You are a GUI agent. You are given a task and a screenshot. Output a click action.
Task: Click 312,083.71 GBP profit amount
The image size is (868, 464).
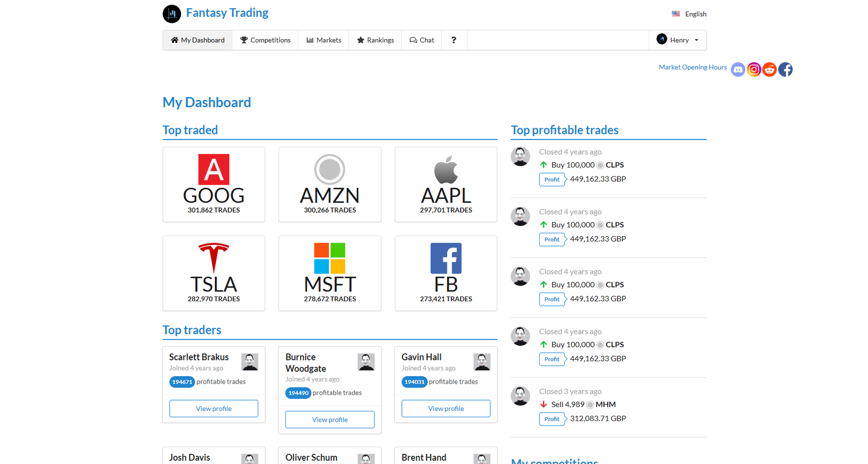tap(598, 418)
